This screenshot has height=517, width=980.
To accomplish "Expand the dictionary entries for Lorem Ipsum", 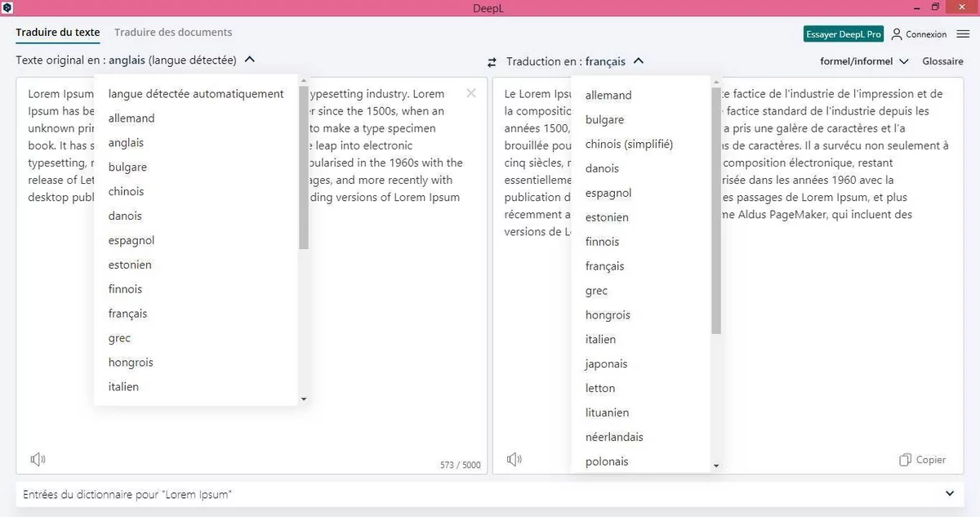I will pos(949,494).
